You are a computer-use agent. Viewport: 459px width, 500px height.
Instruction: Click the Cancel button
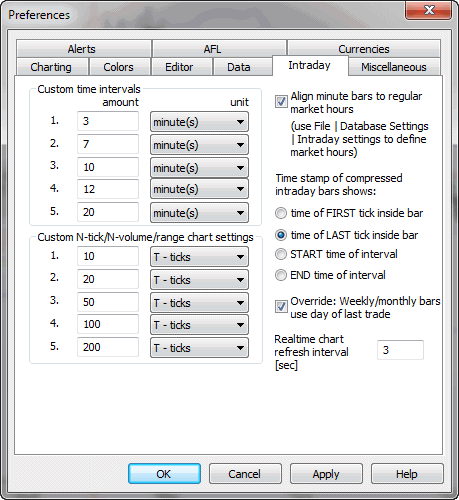245,473
